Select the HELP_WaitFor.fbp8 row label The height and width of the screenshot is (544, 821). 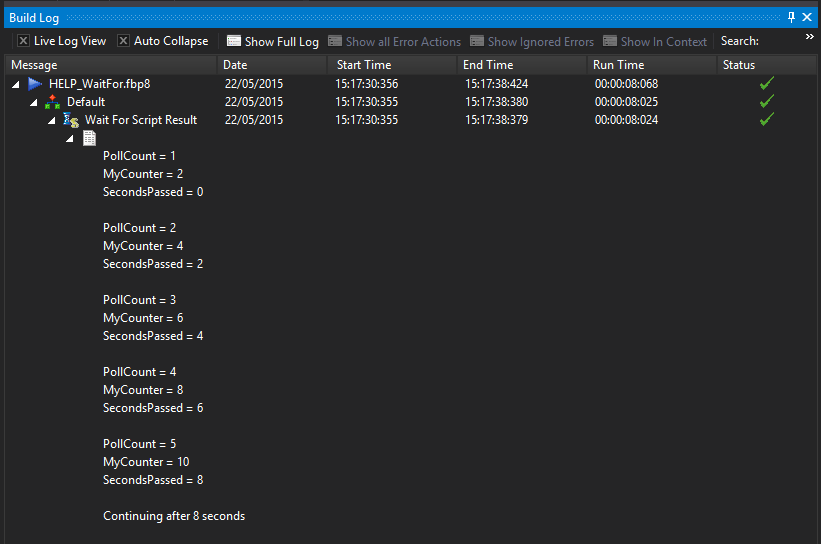pyautogui.click(x=99, y=84)
